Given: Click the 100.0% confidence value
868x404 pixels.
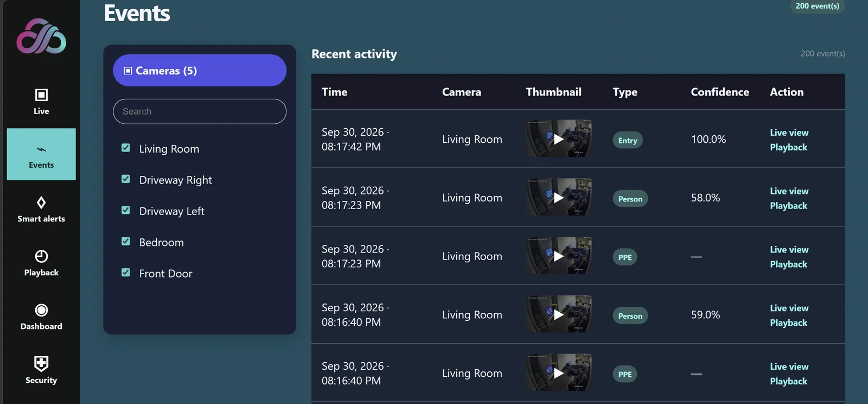Looking at the screenshot, I should (x=709, y=139).
